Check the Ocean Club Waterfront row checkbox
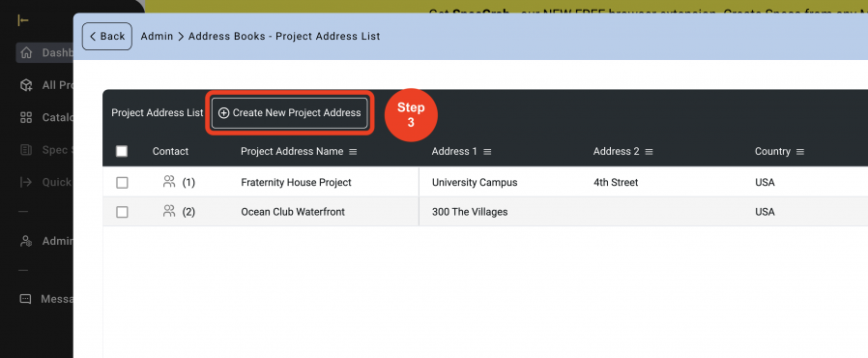 click(x=123, y=212)
